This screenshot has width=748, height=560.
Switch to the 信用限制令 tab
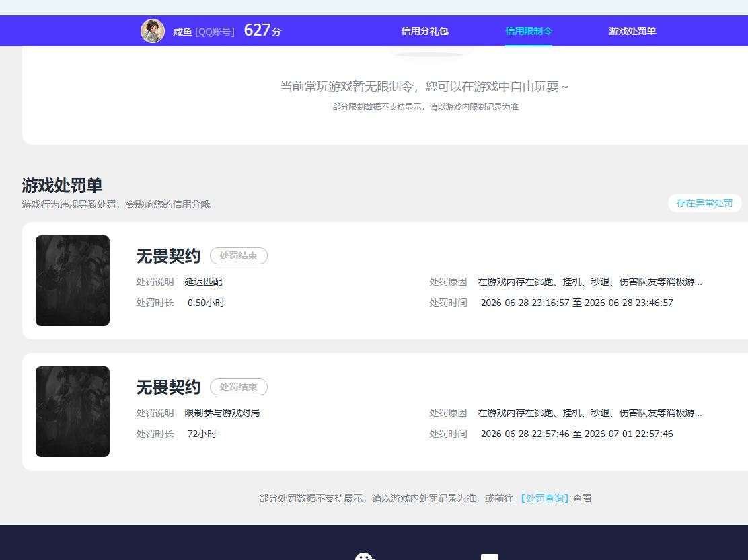coord(529,31)
